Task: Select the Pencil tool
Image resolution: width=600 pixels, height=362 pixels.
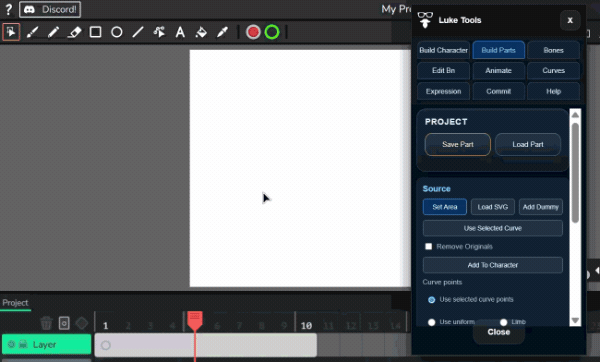Action: point(53,32)
